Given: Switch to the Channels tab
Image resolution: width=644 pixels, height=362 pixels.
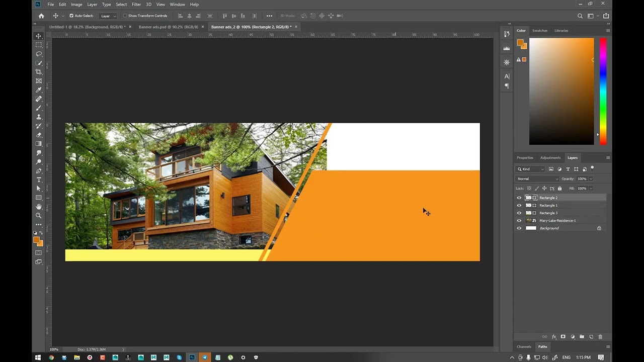Looking at the screenshot, I should (x=524, y=346).
